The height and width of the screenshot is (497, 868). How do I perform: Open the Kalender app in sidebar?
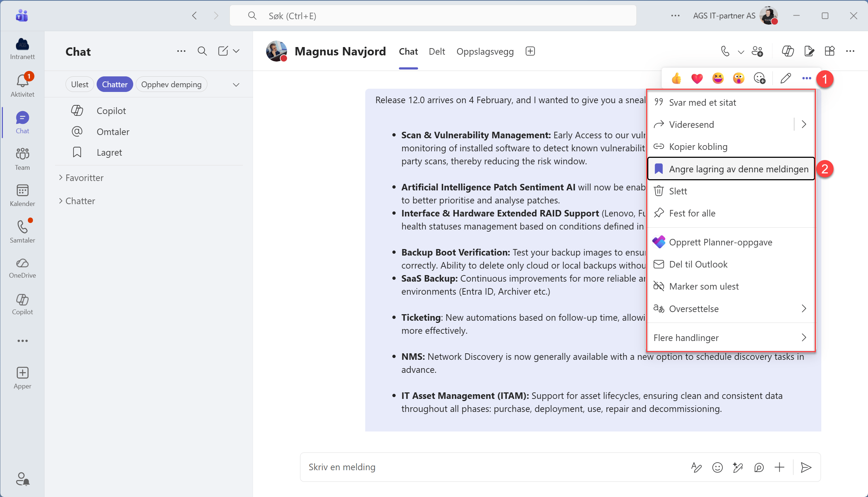[22, 195]
